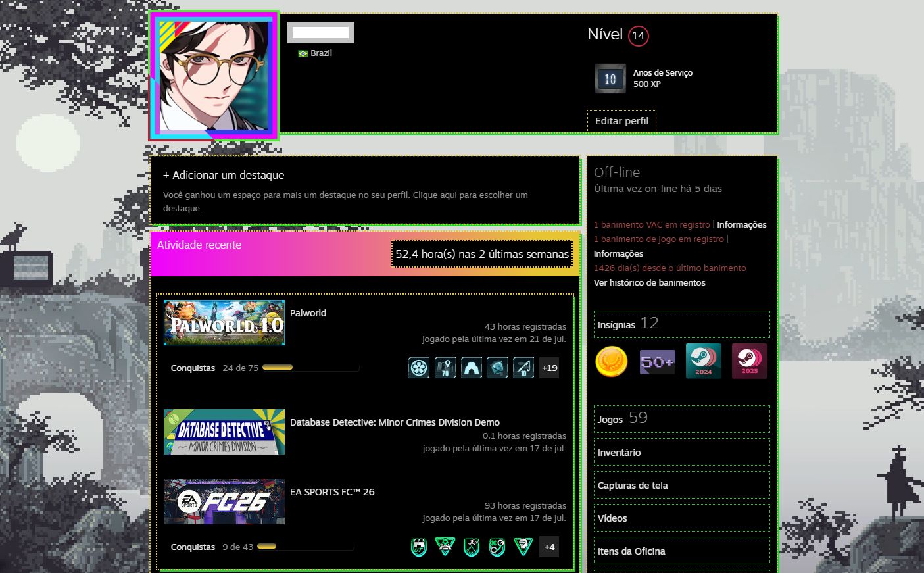Screen dimensions: 924x573
Task: Click the Years of Service 10 badge icon
Action: coord(610,79)
